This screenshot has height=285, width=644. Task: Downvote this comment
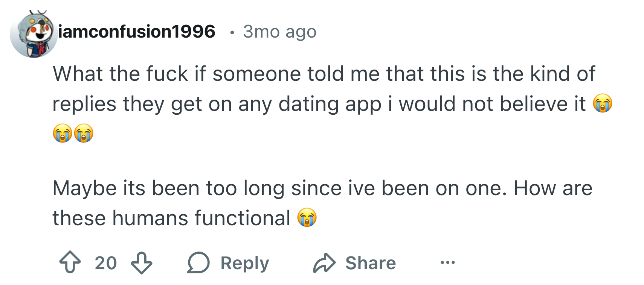pyautogui.click(x=141, y=262)
